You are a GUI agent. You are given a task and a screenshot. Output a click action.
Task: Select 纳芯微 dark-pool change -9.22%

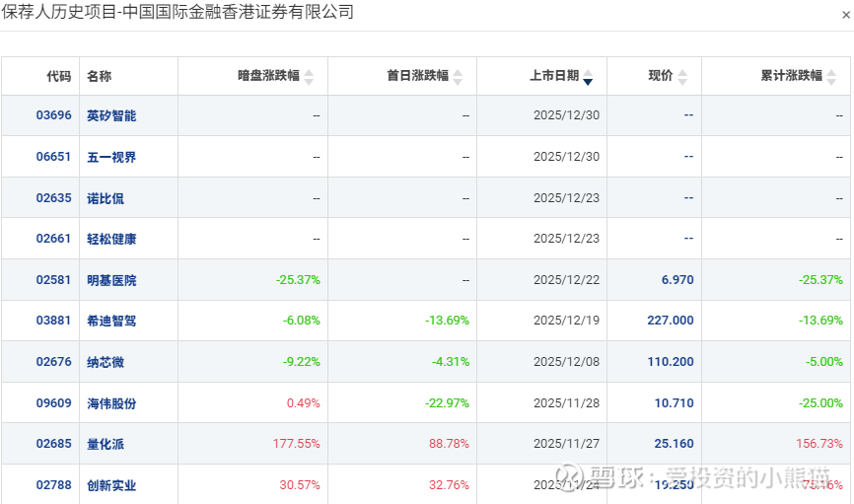(x=301, y=362)
